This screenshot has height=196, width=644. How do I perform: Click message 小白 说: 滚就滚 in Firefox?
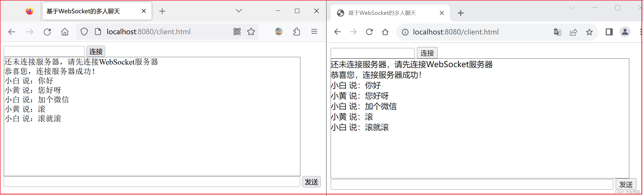(x=33, y=119)
